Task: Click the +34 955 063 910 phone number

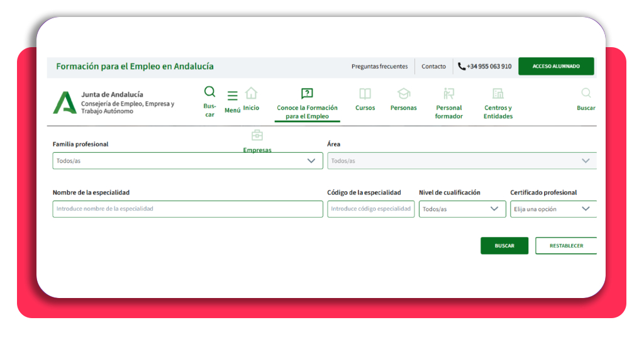Action: pos(489,66)
